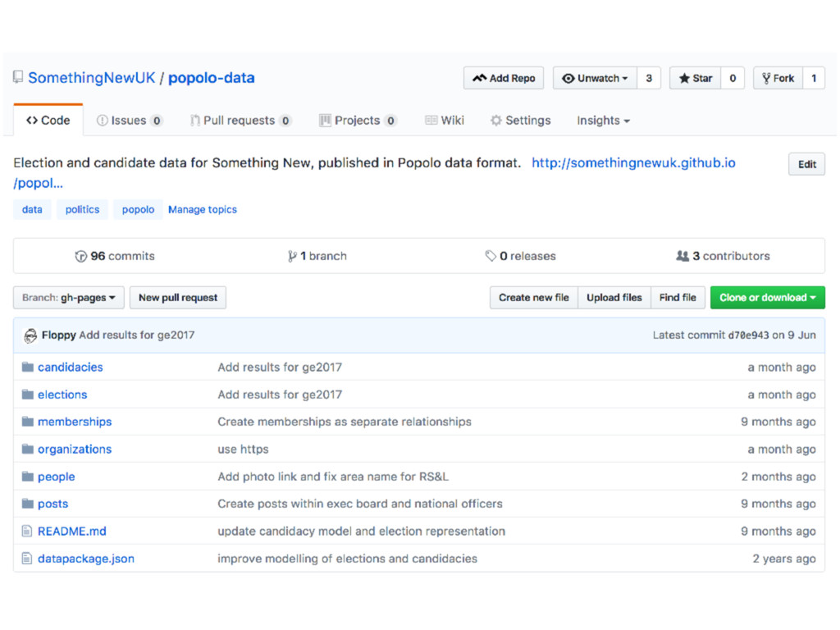Click the watchers count 3
Image resolution: width=840 pixels, height=630 pixels.
coord(649,78)
